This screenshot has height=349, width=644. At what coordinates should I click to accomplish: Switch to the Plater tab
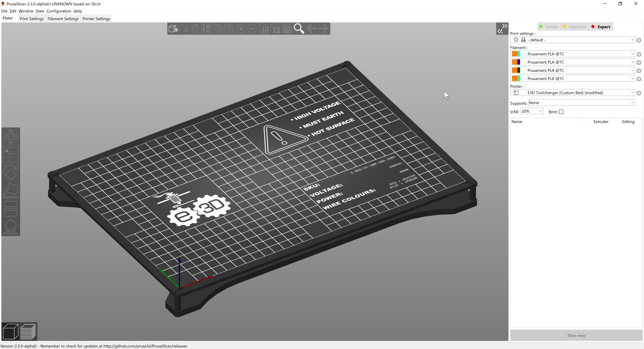(8, 18)
